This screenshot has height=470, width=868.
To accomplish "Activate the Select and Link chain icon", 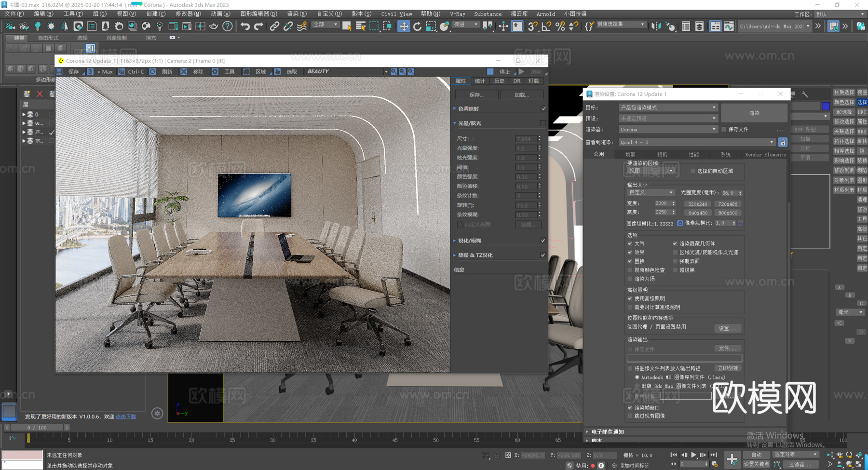I will click(x=274, y=26).
